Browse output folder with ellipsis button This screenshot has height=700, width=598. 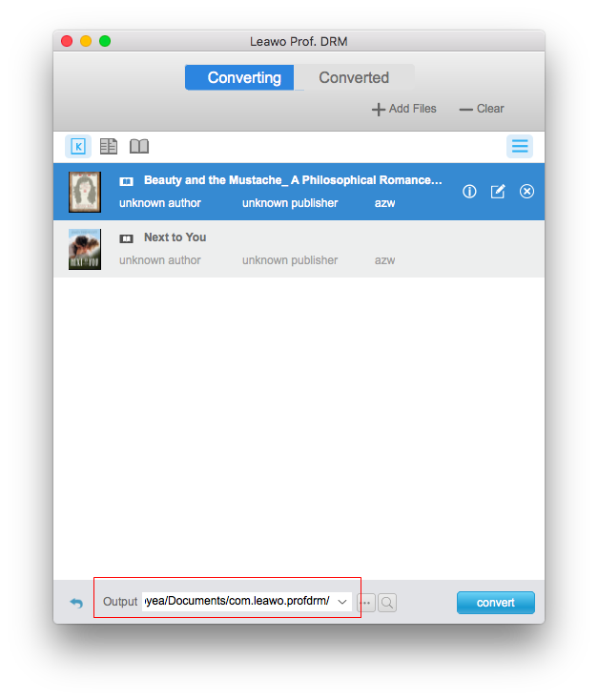click(366, 603)
